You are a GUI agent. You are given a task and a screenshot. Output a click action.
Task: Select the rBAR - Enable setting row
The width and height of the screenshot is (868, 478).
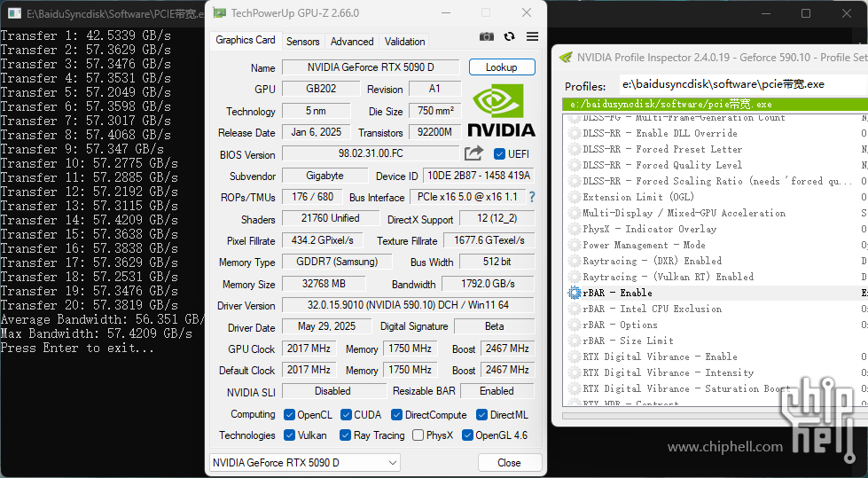tap(716, 293)
